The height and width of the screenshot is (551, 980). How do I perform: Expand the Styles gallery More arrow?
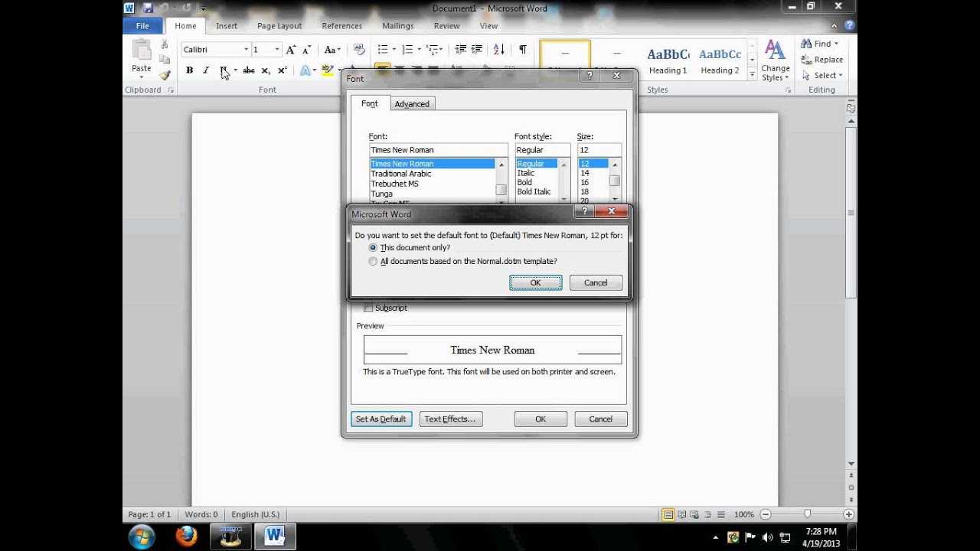tap(753, 77)
